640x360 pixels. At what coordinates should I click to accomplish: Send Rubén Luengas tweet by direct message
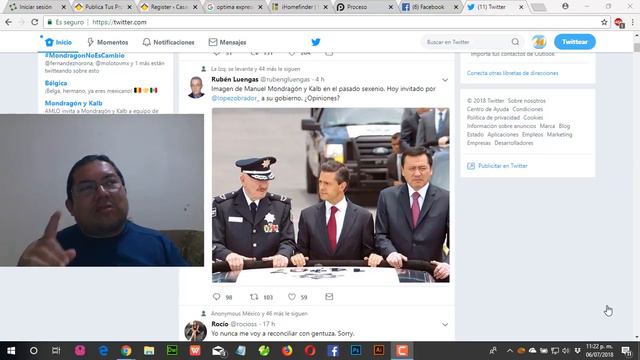click(329, 297)
